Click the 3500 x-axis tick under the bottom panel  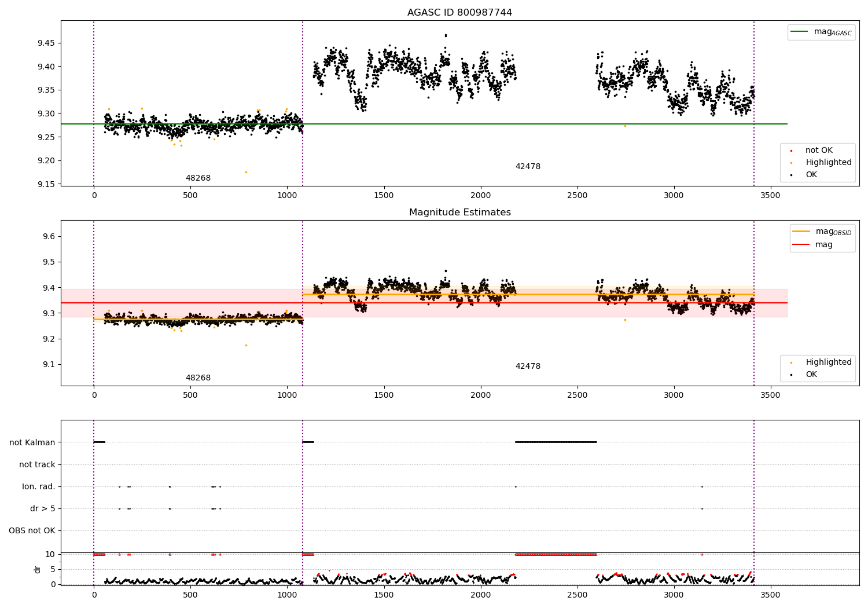coord(770,595)
